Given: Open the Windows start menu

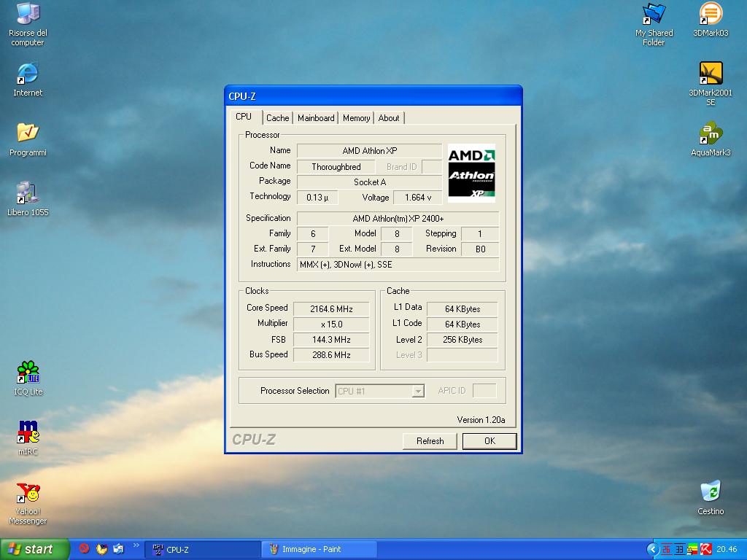Looking at the screenshot, I should (34, 549).
